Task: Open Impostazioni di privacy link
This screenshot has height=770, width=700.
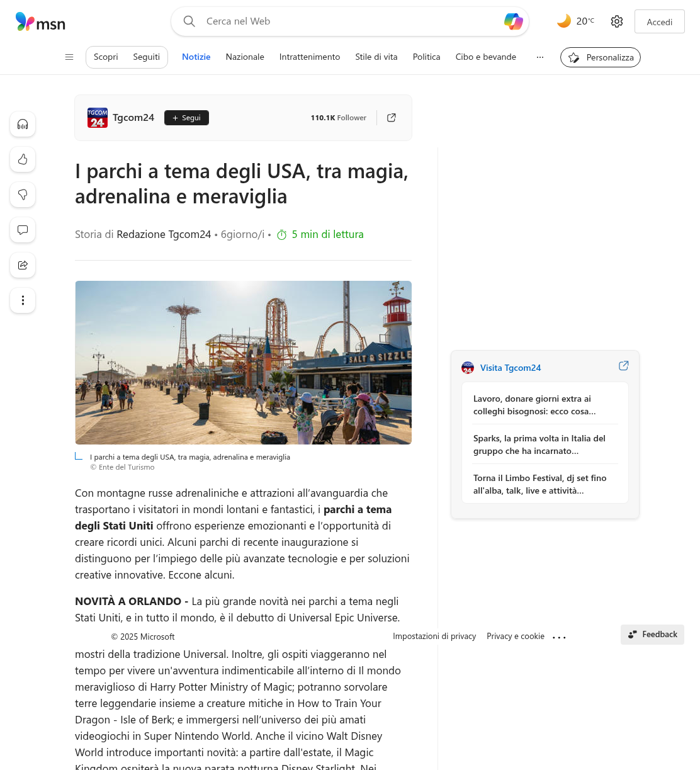Action: coord(434,637)
